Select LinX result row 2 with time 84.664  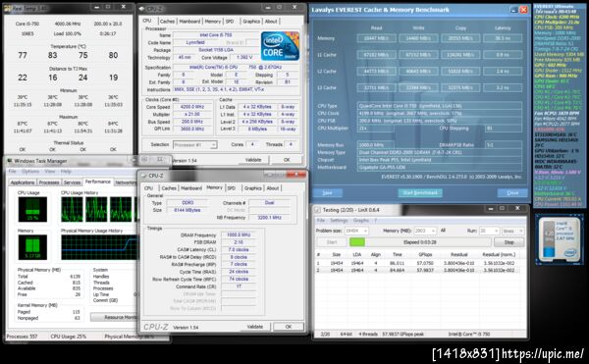(418, 270)
